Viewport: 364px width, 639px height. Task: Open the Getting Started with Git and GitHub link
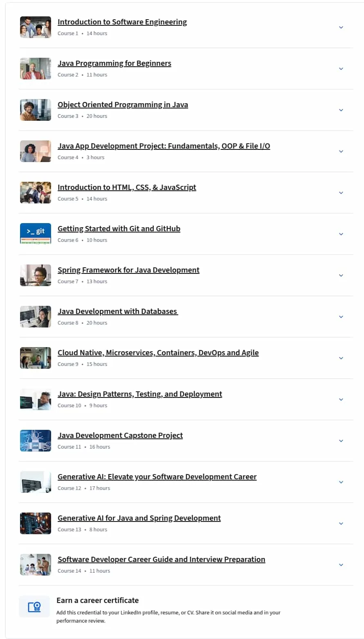point(119,229)
